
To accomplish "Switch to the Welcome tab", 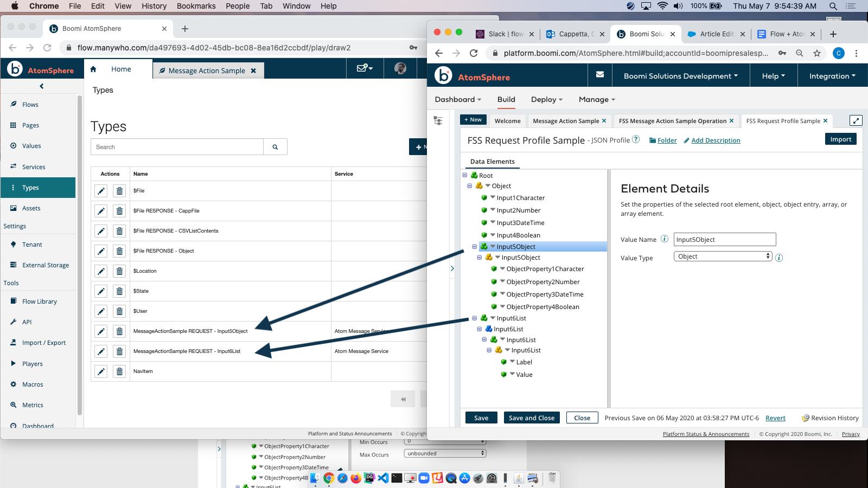I will (x=508, y=121).
